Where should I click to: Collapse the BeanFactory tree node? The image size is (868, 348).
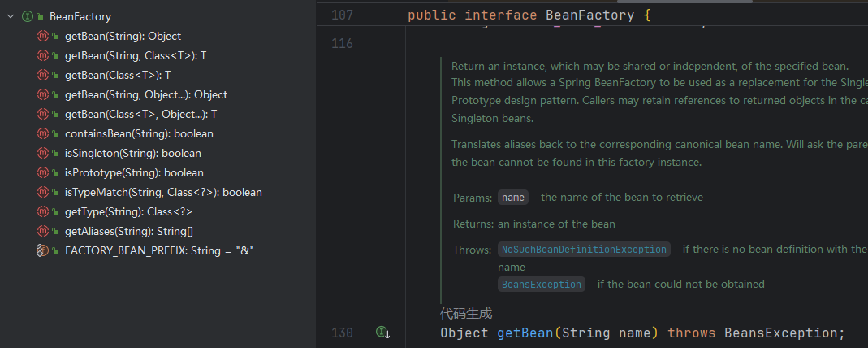11,16
